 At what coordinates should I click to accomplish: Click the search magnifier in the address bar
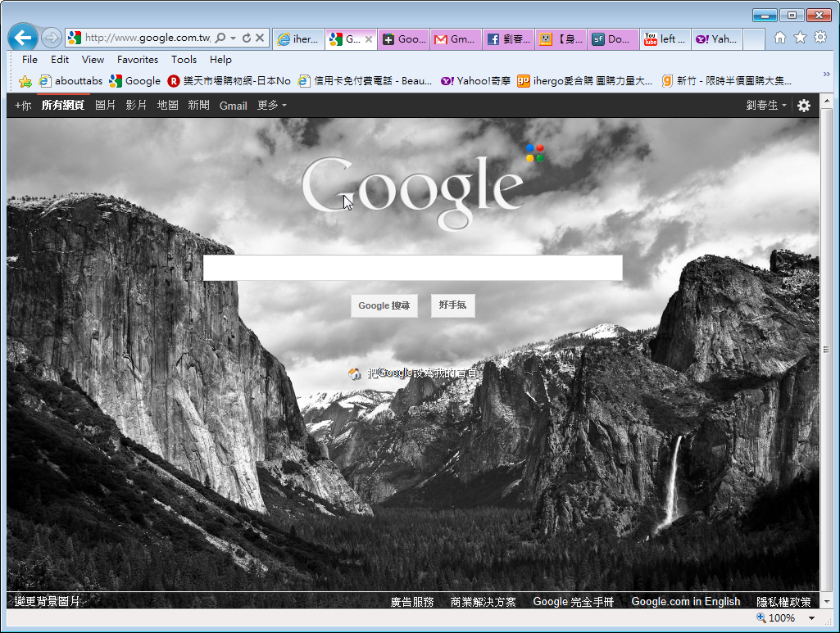pyautogui.click(x=220, y=38)
